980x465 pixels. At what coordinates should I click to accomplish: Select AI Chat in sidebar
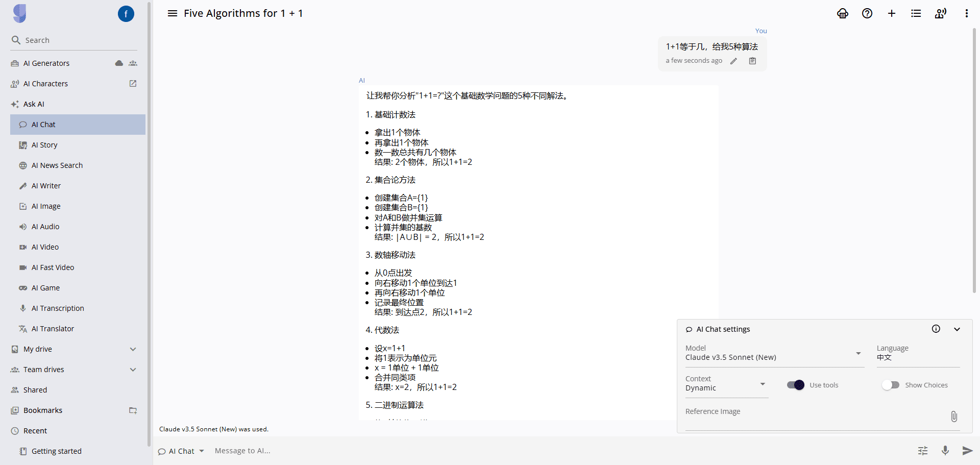[x=78, y=125]
